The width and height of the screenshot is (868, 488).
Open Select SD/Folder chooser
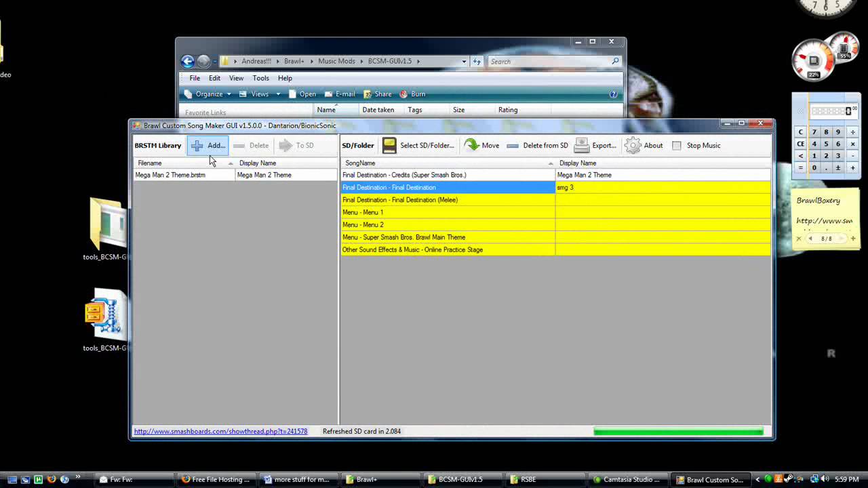click(x=418, y=145)
